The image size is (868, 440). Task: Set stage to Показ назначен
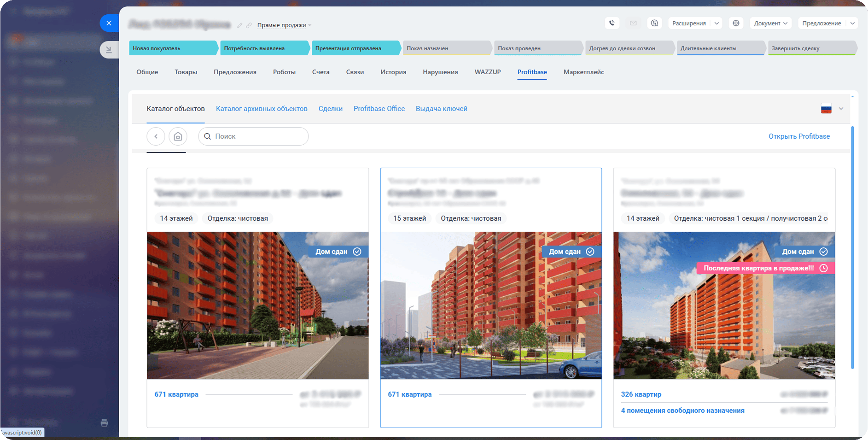pos(446,48)
